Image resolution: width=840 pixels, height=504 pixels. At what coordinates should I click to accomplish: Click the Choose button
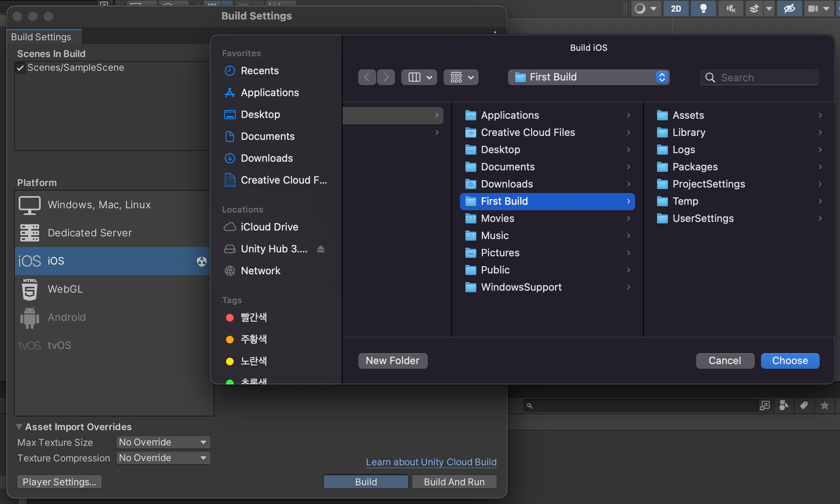click(x=790, y=361)
